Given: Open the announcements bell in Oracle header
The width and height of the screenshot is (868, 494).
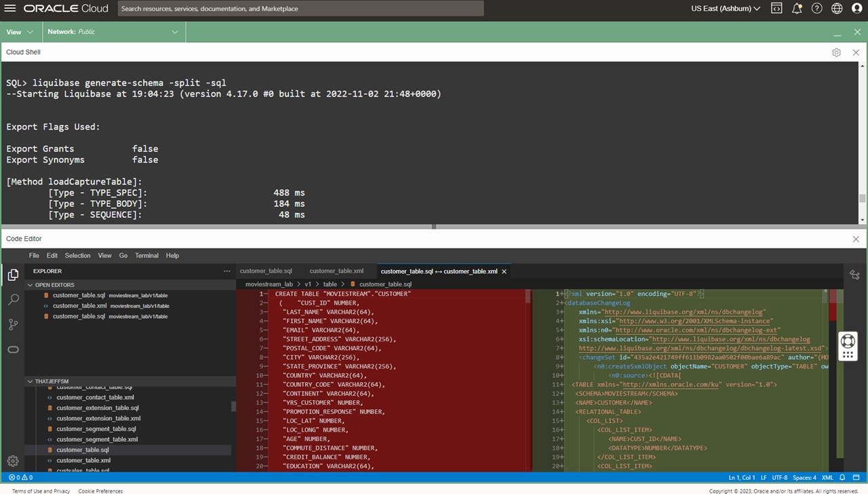Looking at the screenshot, I should (797, 9).
